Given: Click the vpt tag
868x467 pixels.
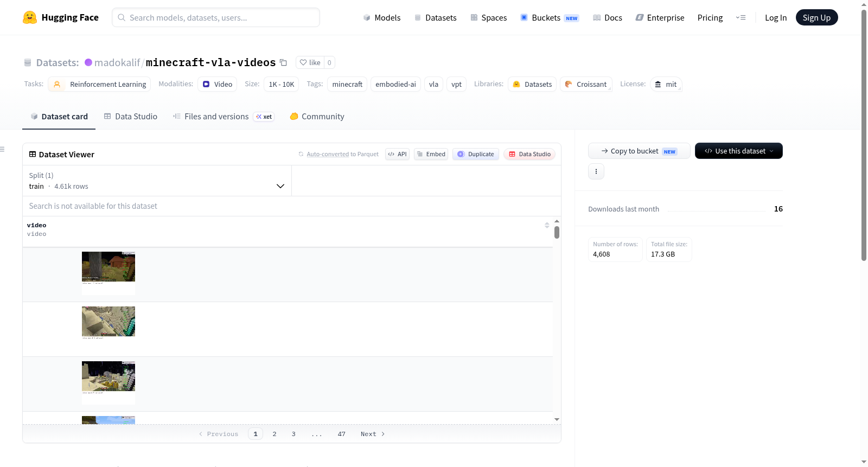Looking at the screenshot, I should click(457, 84).
